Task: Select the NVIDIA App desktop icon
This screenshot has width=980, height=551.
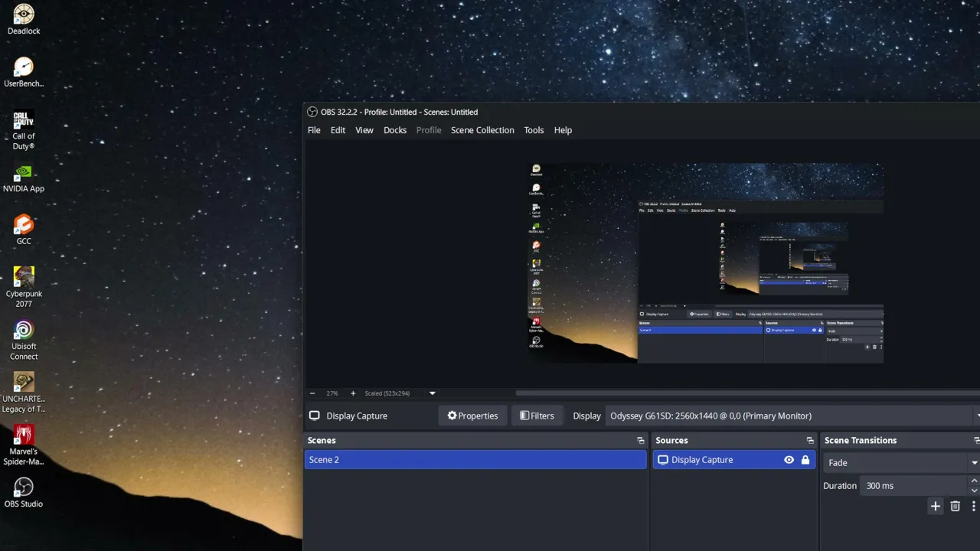Action: tap(24, 178)
